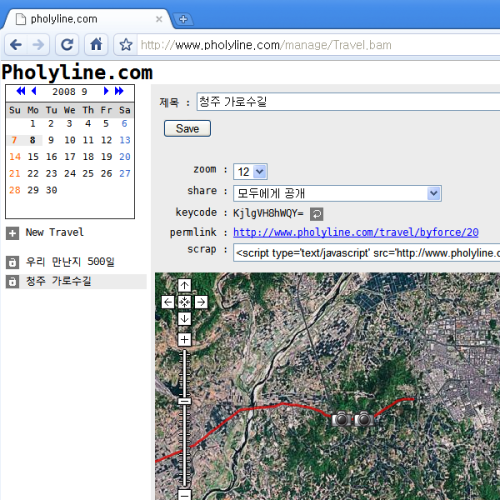Select the 우리 만난지 500일 travel entry
Screen dimensions: 500x500
pos(70,262)
